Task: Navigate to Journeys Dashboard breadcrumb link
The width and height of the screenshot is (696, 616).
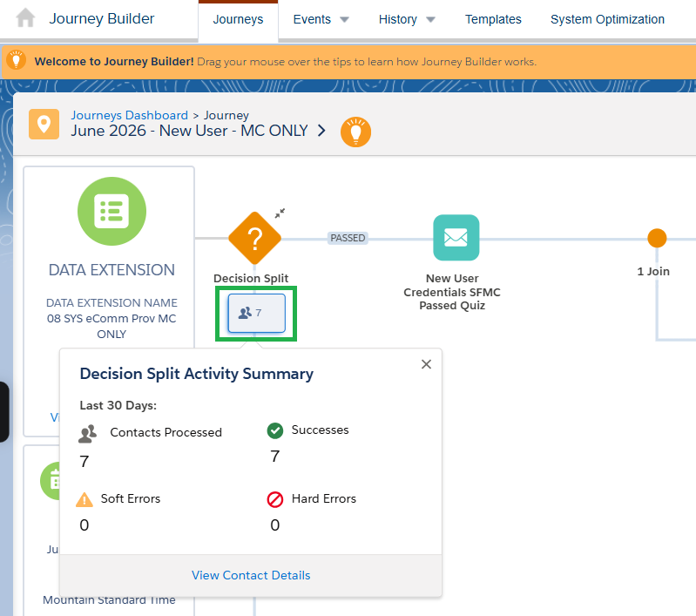Action: pos(130,115)
